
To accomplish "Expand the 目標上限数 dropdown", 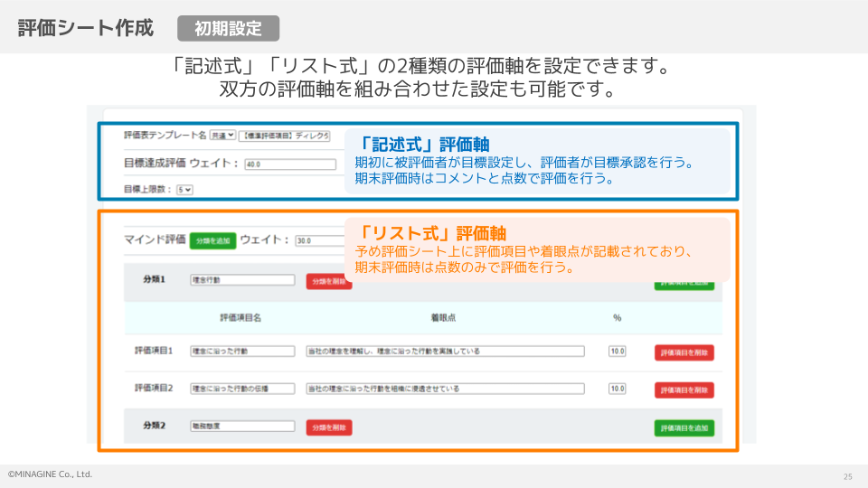I will (x=184, y=190).
